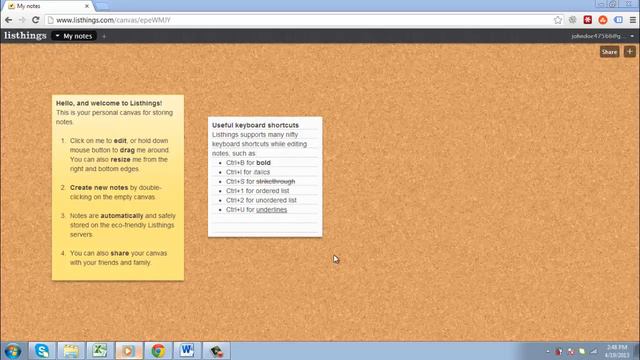Add a new note with the plus button
The image size is (640, 360).
pyautogui.click(x=629, y=52)
